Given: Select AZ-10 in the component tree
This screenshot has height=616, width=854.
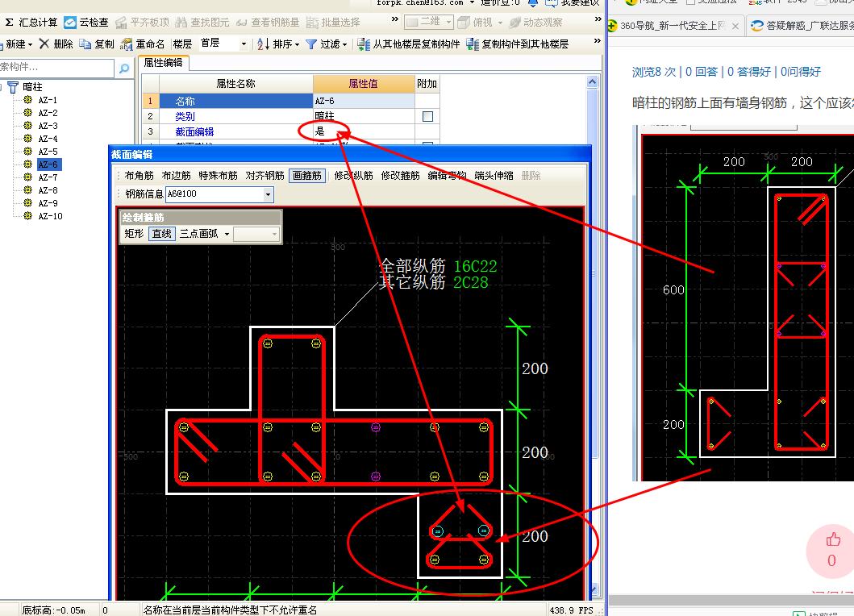Looking at the screenshot, I should 50,216.
